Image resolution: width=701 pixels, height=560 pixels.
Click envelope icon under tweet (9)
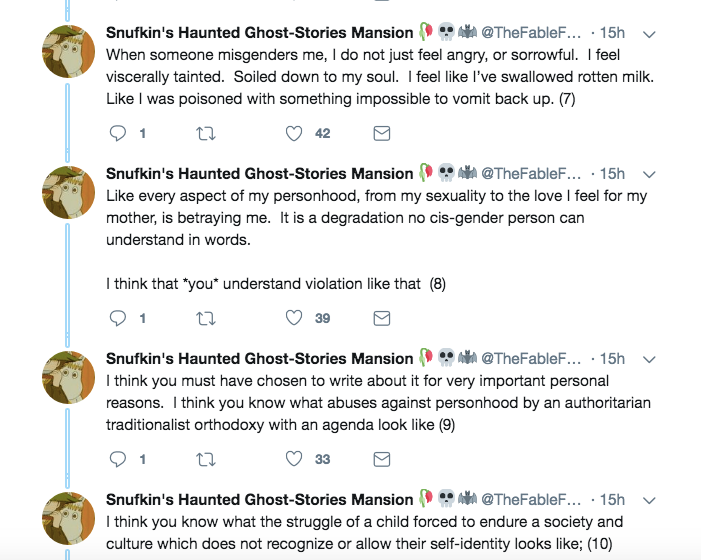click(x=381, y=459)
